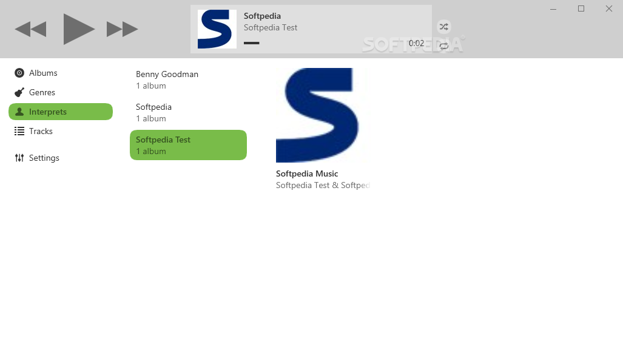Click the rewind previous track button
623x364 pixels.
30,29
